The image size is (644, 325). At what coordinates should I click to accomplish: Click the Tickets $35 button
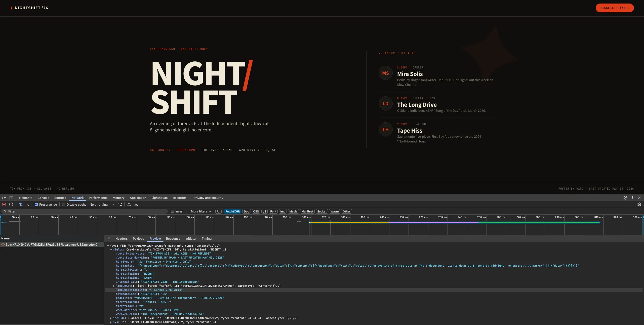click(615, 8)
